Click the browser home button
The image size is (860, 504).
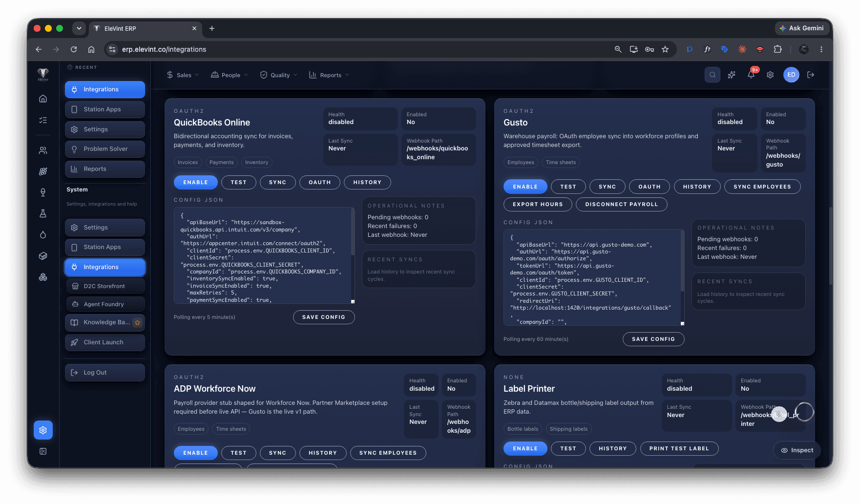coord(91,49)
